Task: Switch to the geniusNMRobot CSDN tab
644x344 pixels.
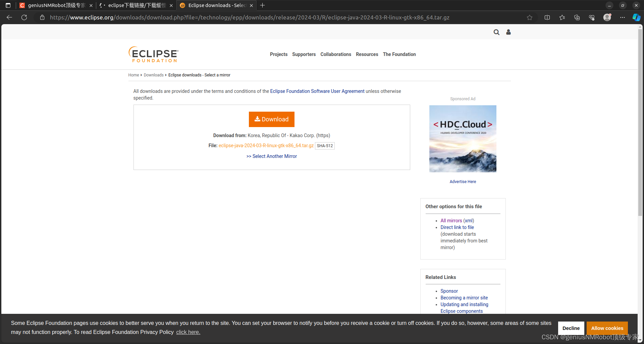Action: click(x=56, y=5)
